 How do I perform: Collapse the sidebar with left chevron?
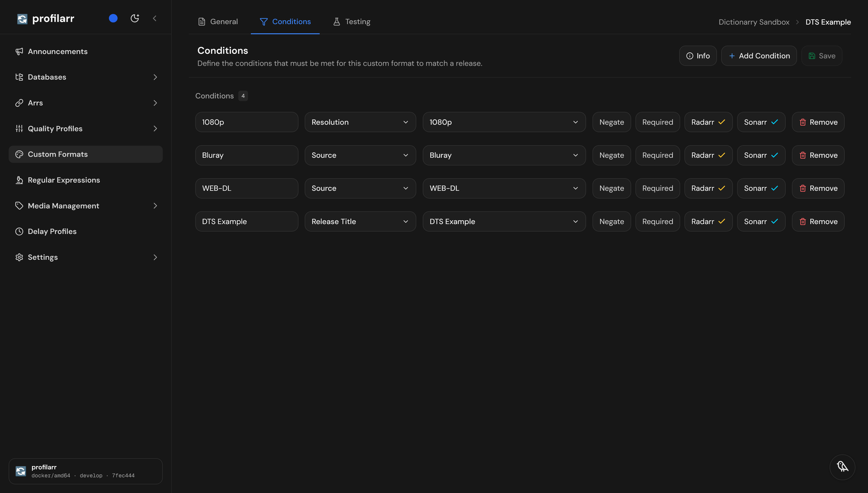[155, 18]
